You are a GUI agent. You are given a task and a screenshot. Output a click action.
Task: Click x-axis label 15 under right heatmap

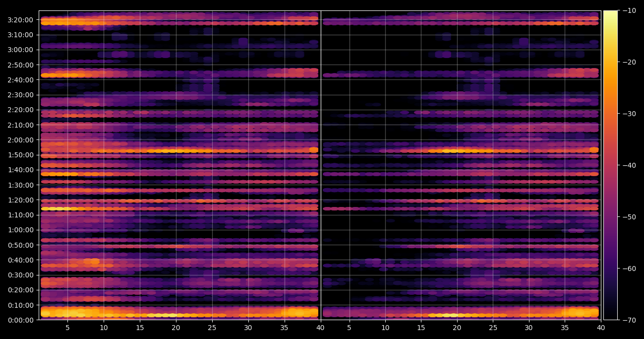pos(421,328)
